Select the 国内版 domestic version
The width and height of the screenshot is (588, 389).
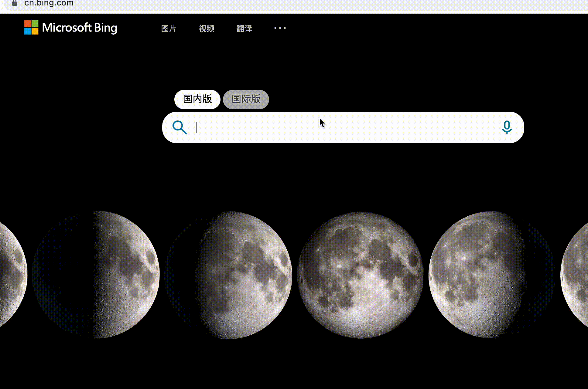tap(197, 99)
